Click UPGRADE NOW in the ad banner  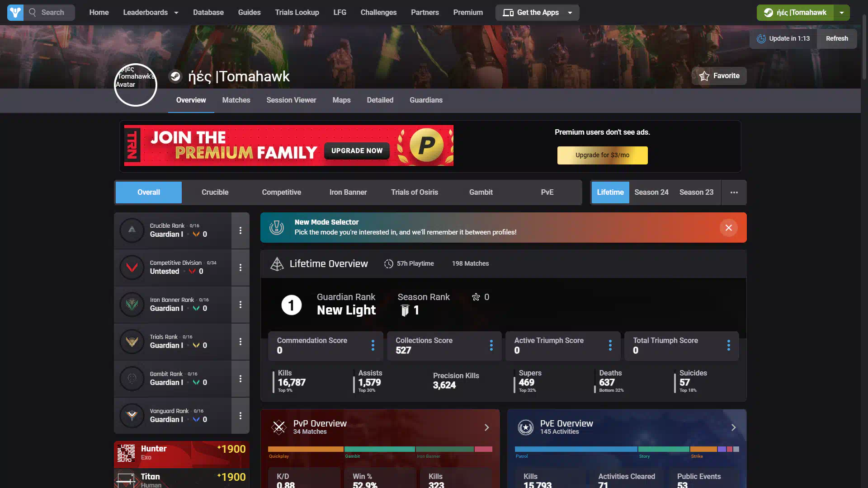click(x=357, y=151)
